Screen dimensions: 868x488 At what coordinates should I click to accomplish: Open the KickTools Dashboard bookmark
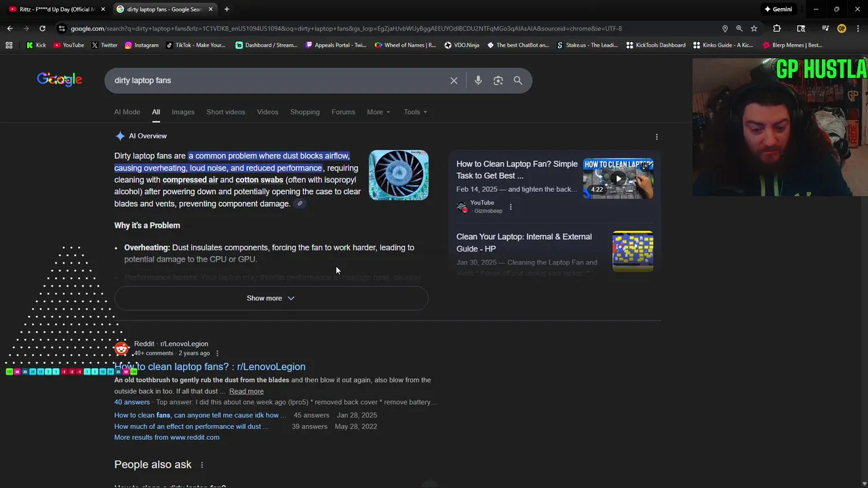point(656,45)
